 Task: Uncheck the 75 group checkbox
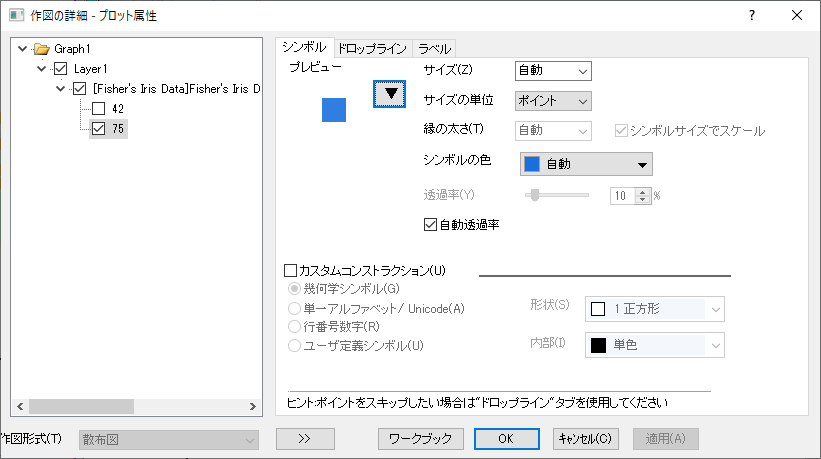[x=98, y=128]
